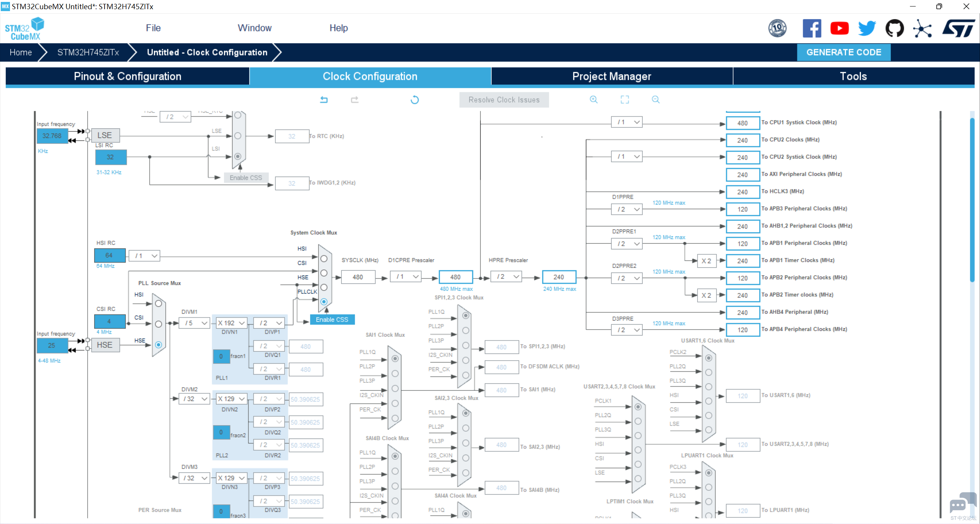Click the reset clock configuration refresh icon

click(x=415, y=100)
